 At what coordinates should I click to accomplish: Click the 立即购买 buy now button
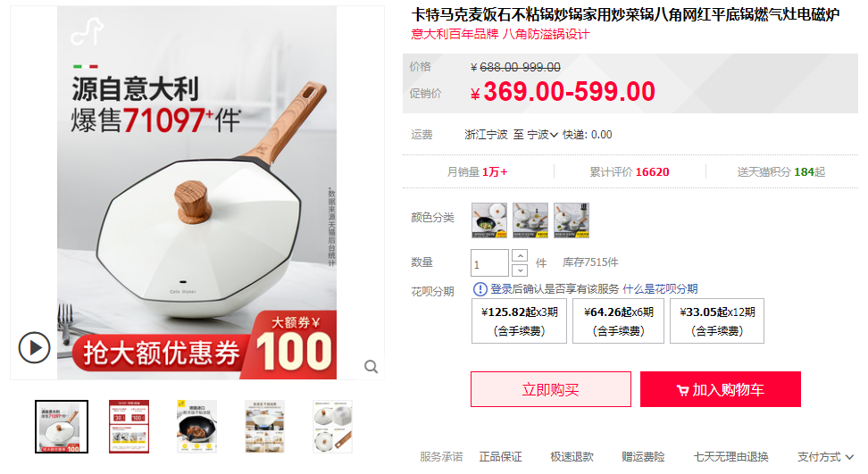[x=551, y=389]
